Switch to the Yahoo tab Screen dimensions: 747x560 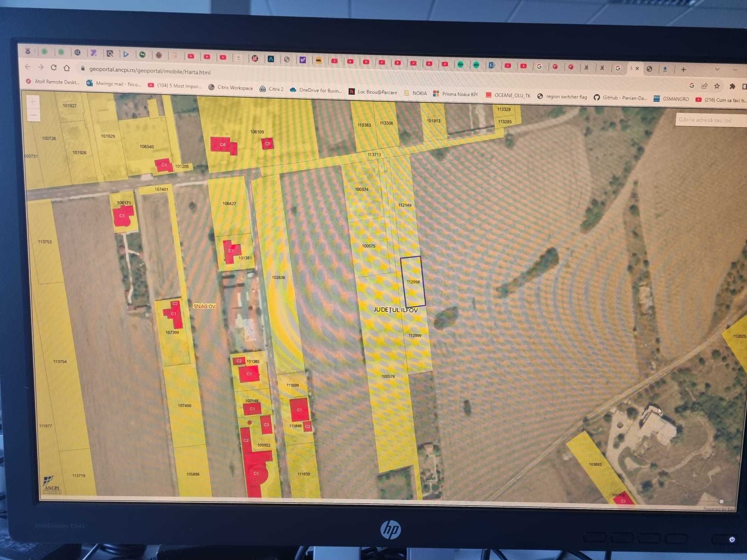click(303, 60)
